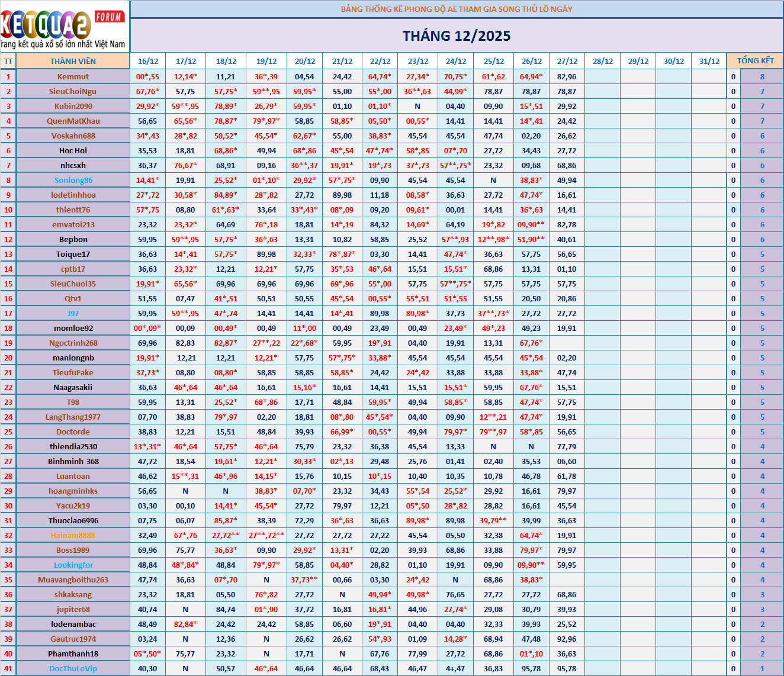Viewport: 784px width, 676px height.
Task: Click the 22/12 date column header
Action: 380,61
